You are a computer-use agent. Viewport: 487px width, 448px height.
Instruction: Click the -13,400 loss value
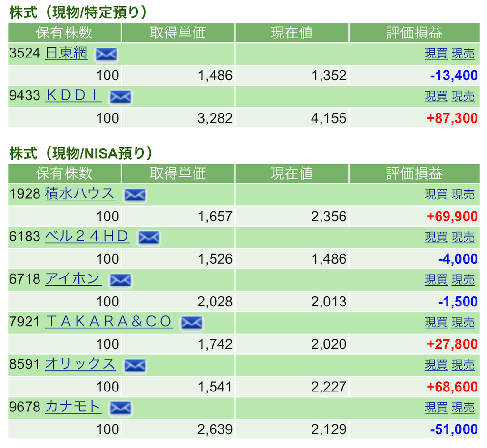point(454,76)
